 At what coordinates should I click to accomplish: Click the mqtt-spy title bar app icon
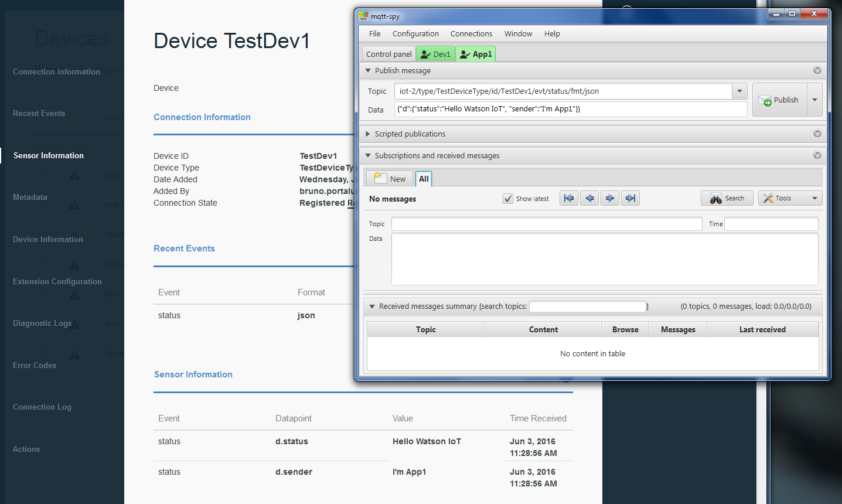click(363, 16)
